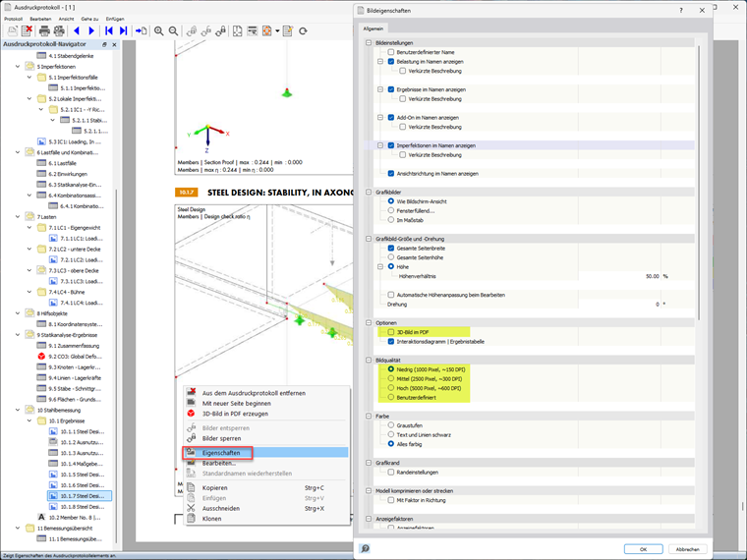Viewport: 747px width, 560px height.
Task: Enable 3D-Bild im PDF option
Action: (390, 332)
